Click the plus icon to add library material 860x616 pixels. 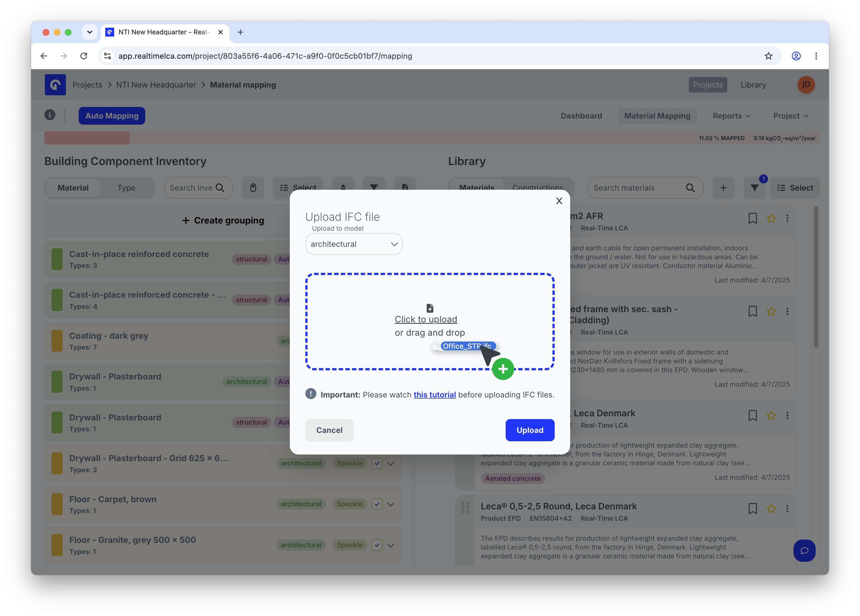(723, 188)
